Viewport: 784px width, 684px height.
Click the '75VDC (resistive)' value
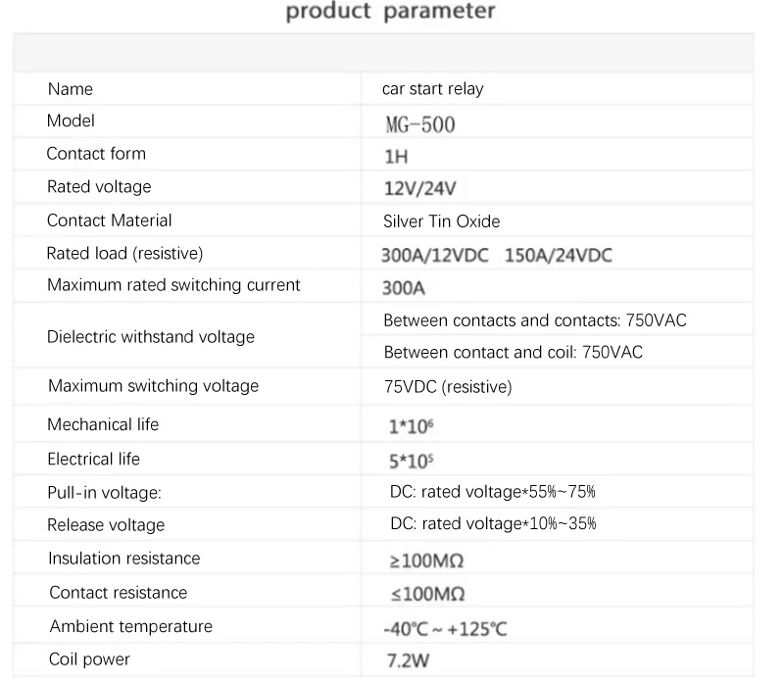448,386
